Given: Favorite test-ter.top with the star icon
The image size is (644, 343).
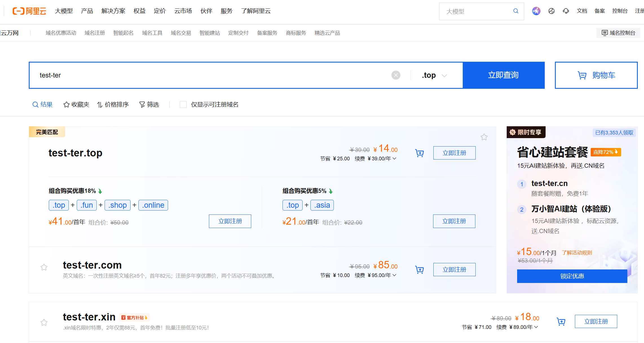Looking at the screenshot, I should (484, 137).
